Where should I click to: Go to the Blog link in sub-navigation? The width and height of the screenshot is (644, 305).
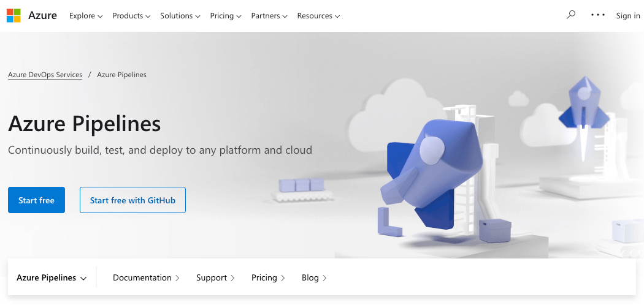click(x=314, y=278)
